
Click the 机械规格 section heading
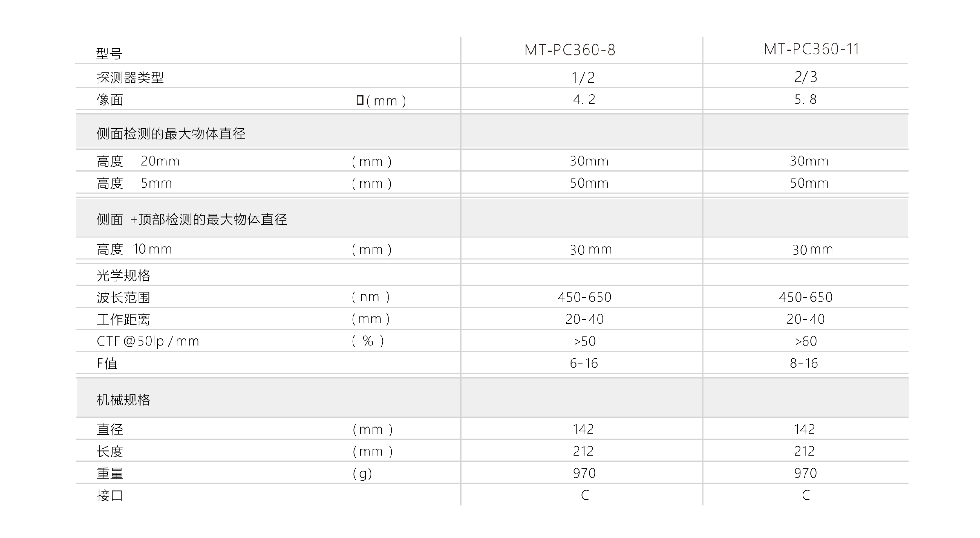(x=123, y=400)
